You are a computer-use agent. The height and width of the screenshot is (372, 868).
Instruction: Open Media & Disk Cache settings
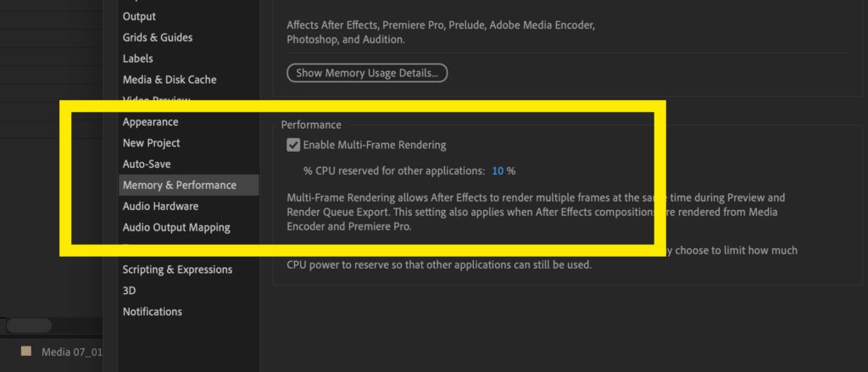click(170, 80)
